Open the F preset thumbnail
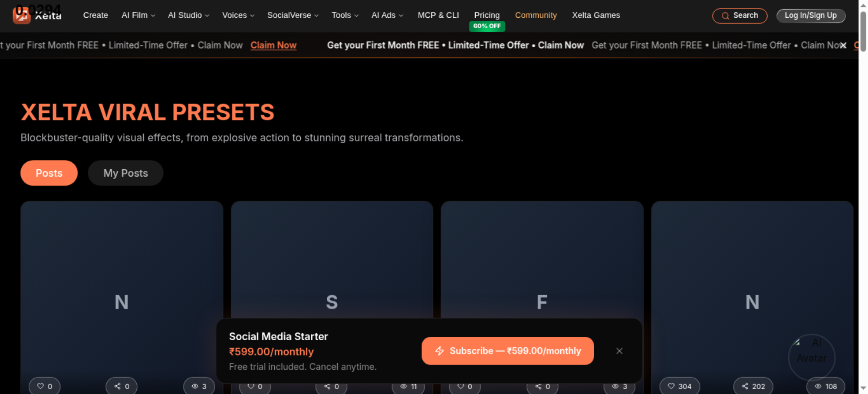 pyautogui.click(x=542, y=259)
